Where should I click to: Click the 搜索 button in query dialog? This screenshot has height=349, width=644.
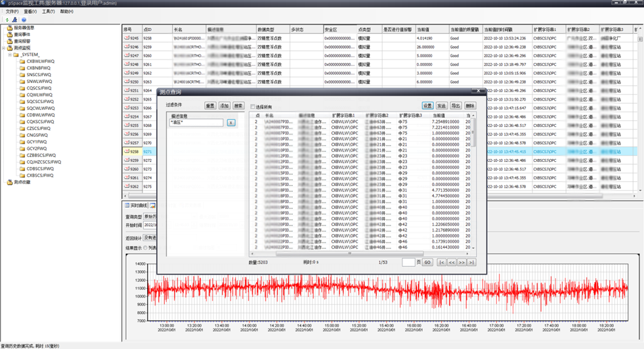click(x=238, y=105)
